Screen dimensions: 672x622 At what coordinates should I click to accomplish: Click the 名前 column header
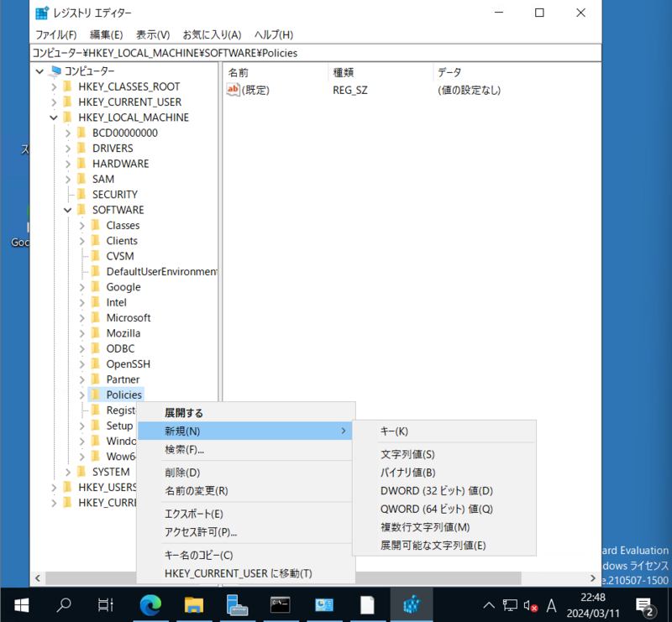(276, 73)
